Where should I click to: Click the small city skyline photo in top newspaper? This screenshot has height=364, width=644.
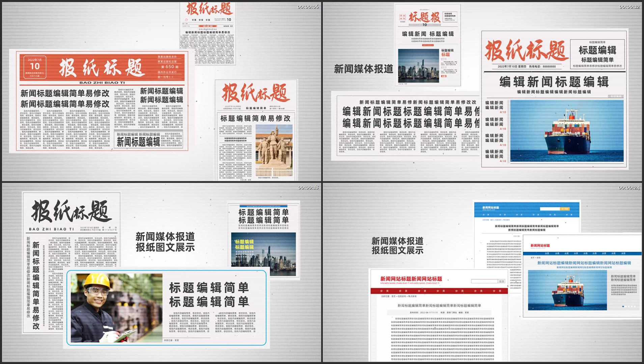point(418,66)
